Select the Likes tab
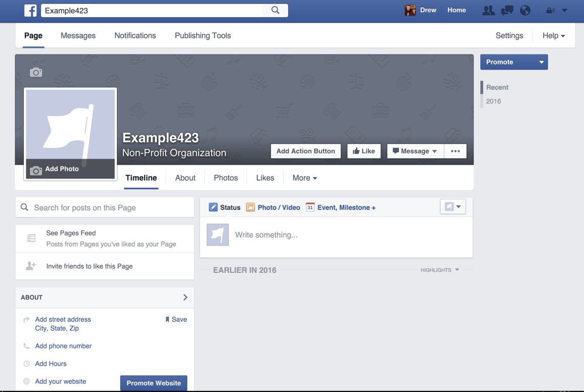 pyautogui.click(x=265, y=178)
